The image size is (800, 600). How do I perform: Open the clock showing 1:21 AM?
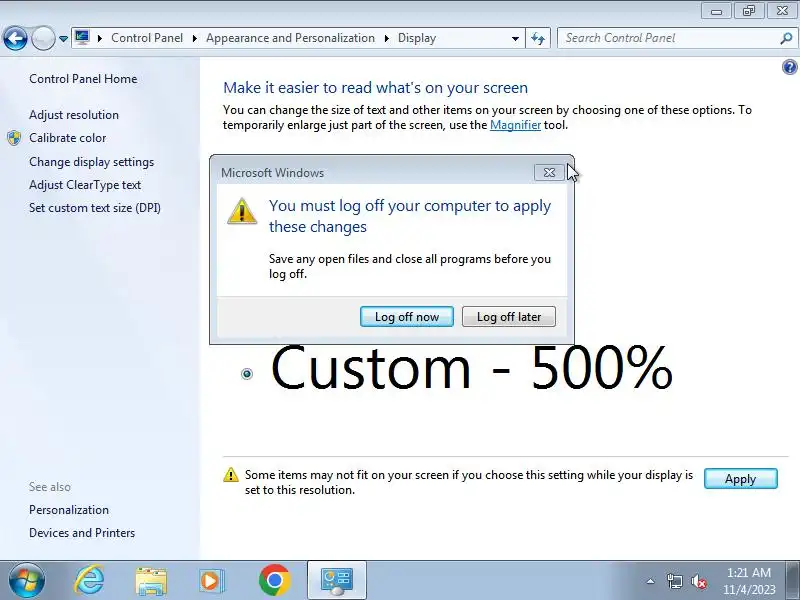pos(749,581)
